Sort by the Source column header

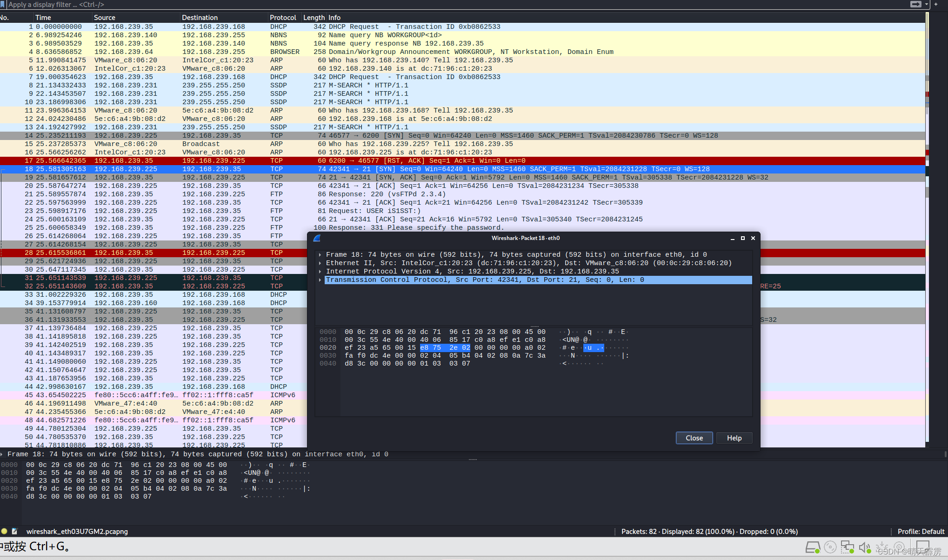point(136,18)
